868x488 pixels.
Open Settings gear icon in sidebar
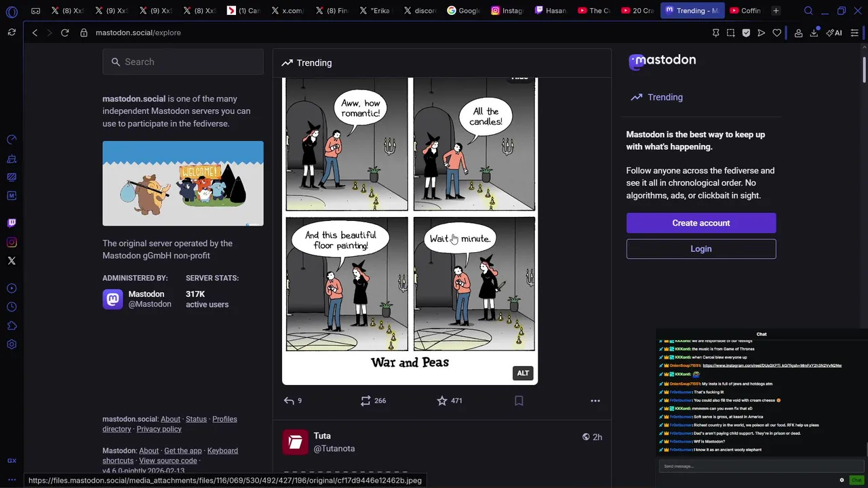coord(12,344)
